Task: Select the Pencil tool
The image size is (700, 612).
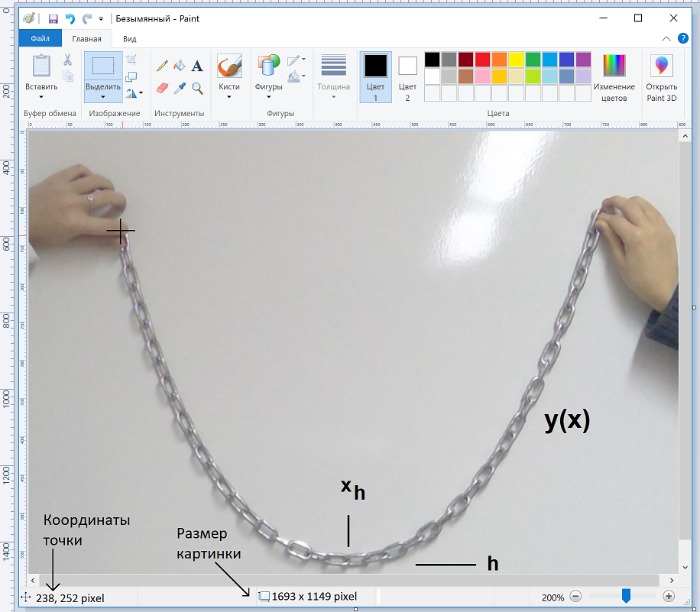Action: point(163,66)
